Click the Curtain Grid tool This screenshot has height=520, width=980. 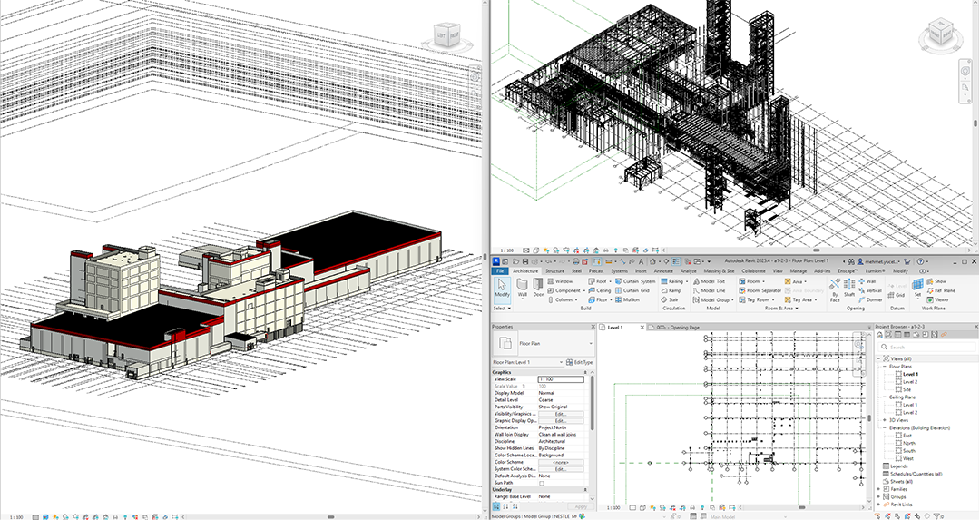point(638,290)
